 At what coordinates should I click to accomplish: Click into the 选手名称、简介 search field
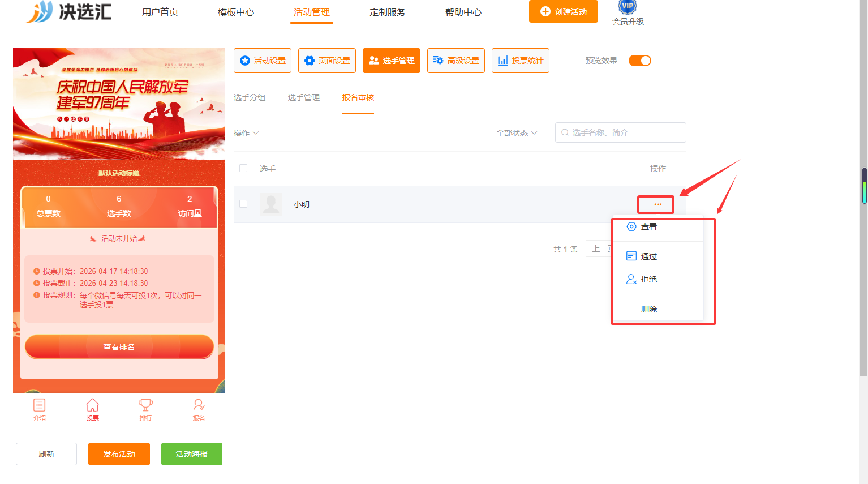621,132
